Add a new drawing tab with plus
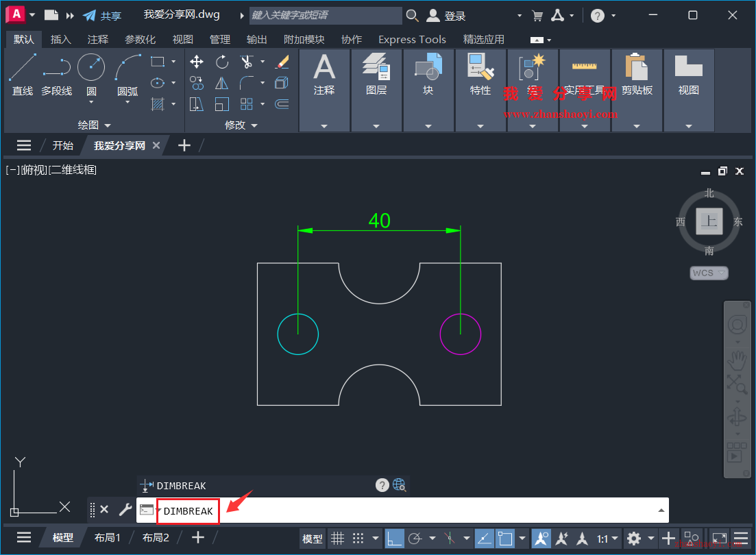Image resolution: width=756 pixels, height=555 pixels. (x=184, y=145)
